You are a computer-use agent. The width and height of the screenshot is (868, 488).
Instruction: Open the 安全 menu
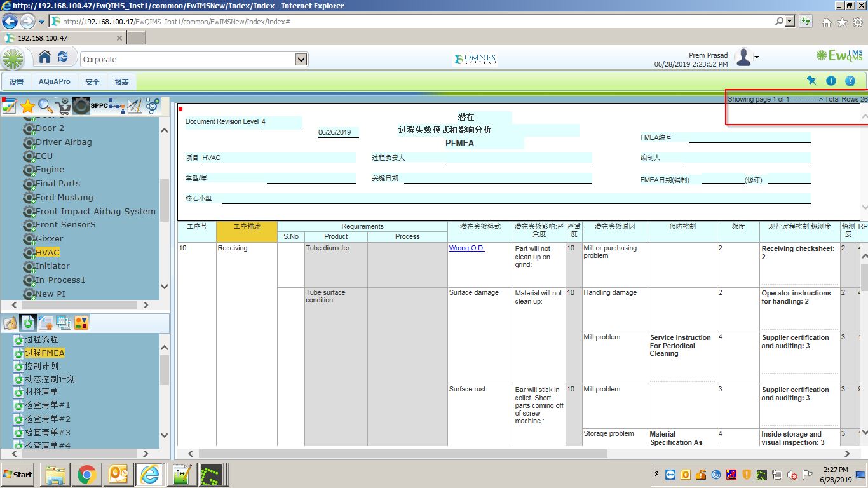[x=93, y=82]
